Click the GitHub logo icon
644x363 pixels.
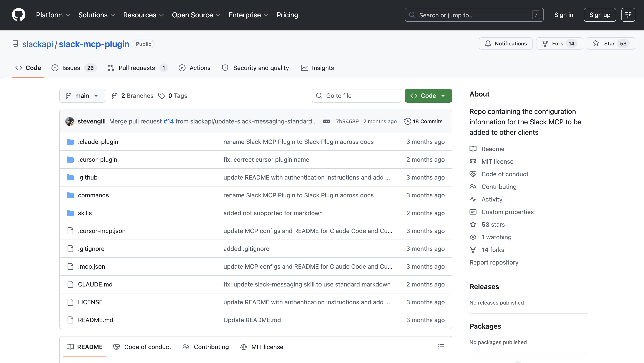[x=18, y=15]
